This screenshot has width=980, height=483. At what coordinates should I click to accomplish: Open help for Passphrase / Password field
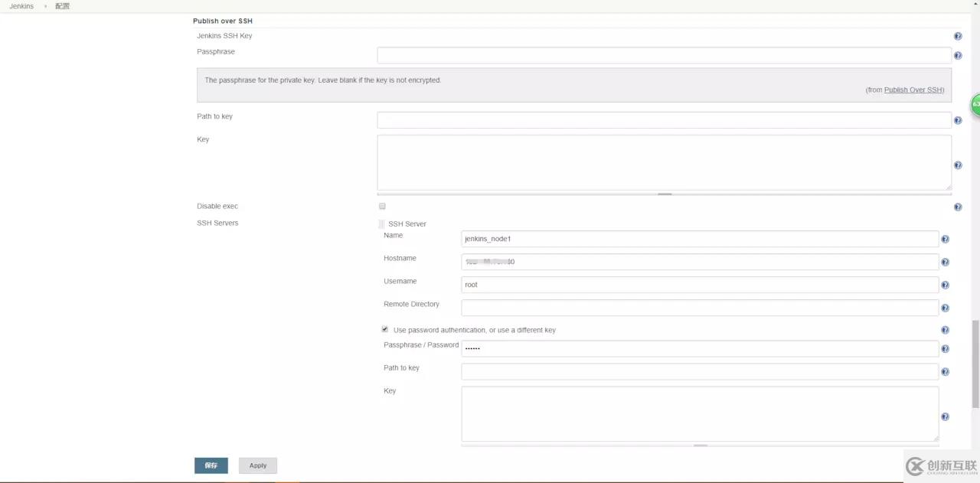click(x=945, y=349)
